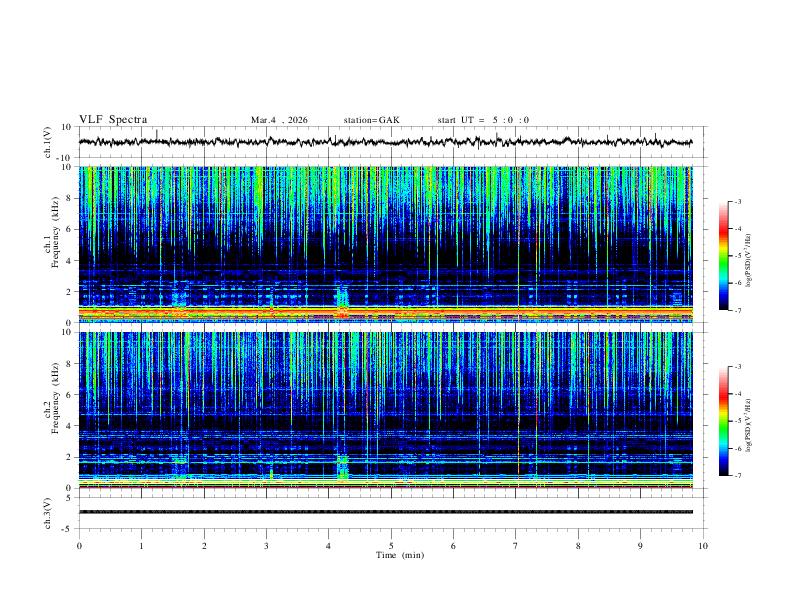Click the "VLF Spectra" title text

click(x=113, y=120)
